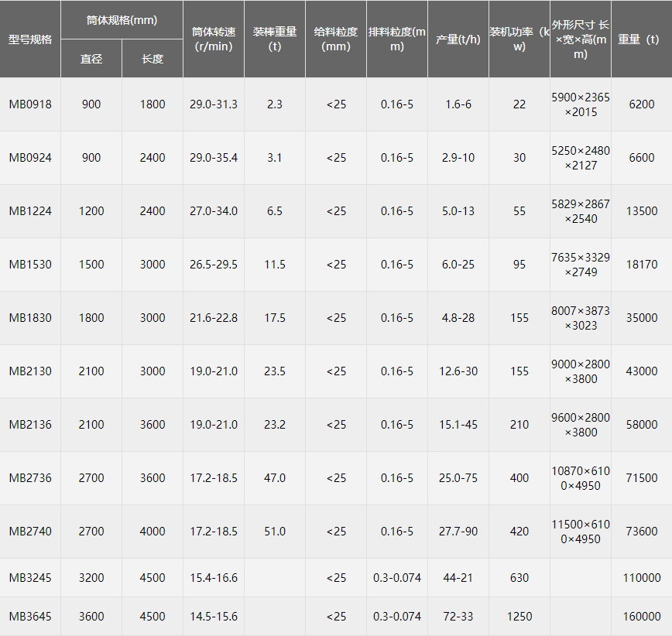
Task: Click dimensions cell 5900×2365×2015
Action: click(581, 104)
